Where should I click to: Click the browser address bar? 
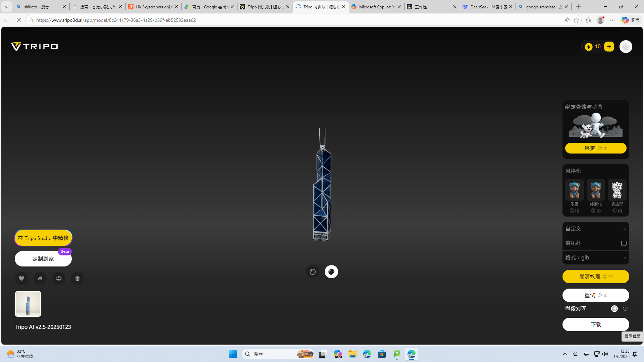pyautogui.click(x=295, y=20)
